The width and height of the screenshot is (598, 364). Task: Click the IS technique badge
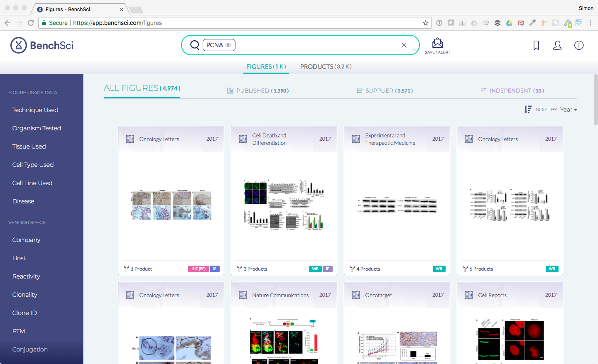point(215,269)
